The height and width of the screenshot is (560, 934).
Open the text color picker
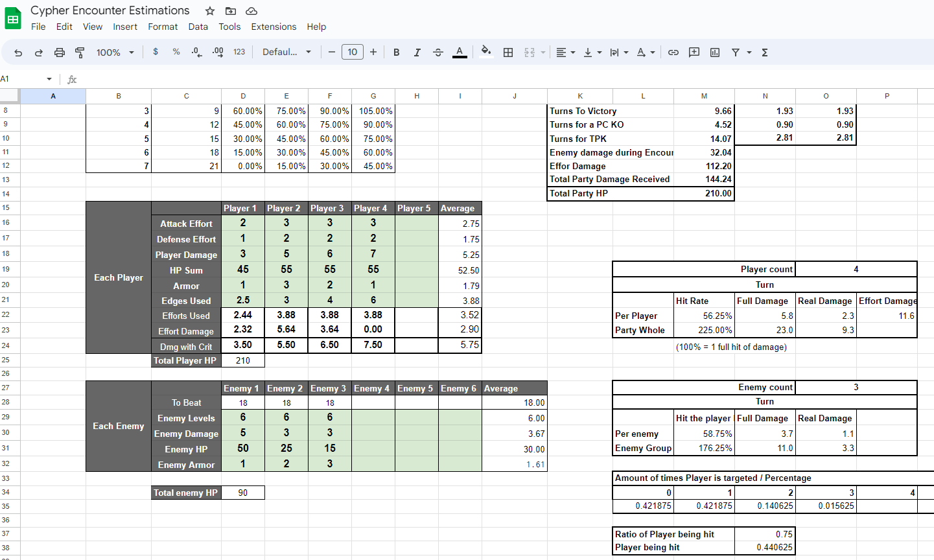pyautogui.click(x=460, y=52)
